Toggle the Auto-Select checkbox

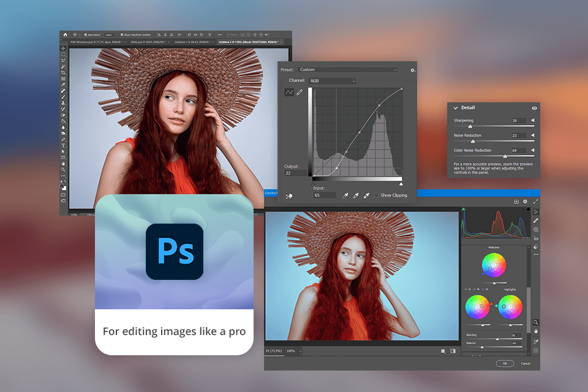click(86, 35)
